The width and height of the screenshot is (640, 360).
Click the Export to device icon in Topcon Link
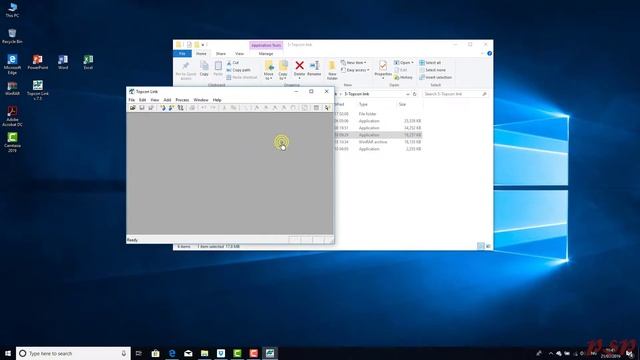click(x=171, y=108)
